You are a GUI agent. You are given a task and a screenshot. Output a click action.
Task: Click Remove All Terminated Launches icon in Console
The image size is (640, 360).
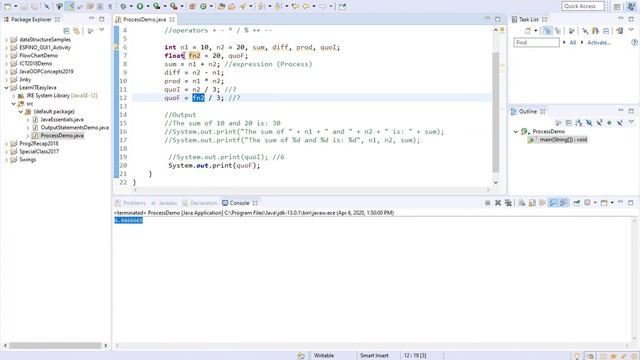(x=508, y=203)
